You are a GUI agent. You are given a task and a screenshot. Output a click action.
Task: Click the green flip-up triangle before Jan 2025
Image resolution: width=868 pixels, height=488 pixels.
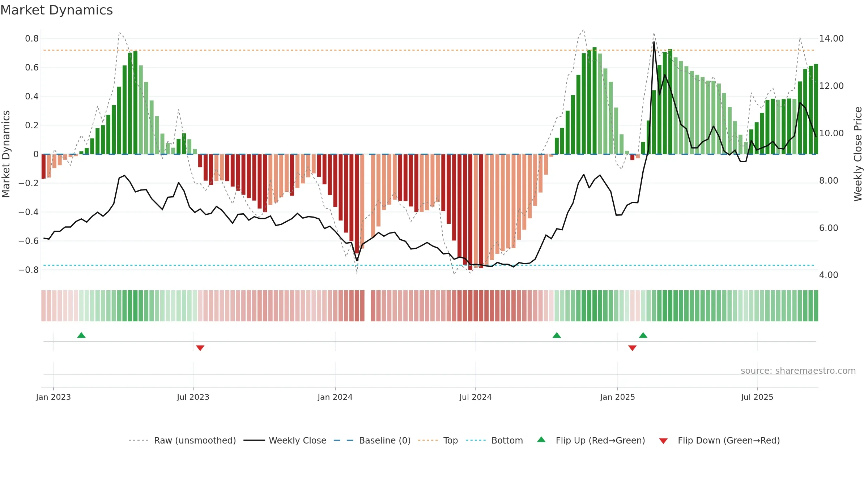[557, 335]
